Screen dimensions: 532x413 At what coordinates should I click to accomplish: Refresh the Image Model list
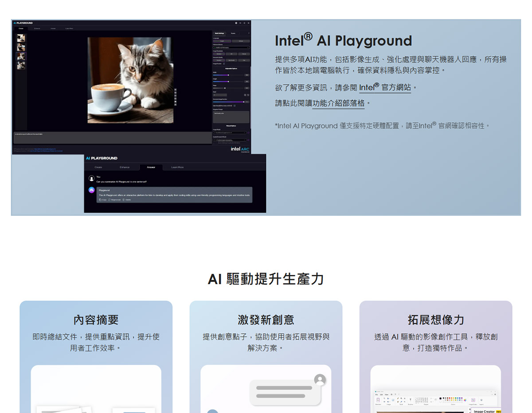click(x=248, y=132)
